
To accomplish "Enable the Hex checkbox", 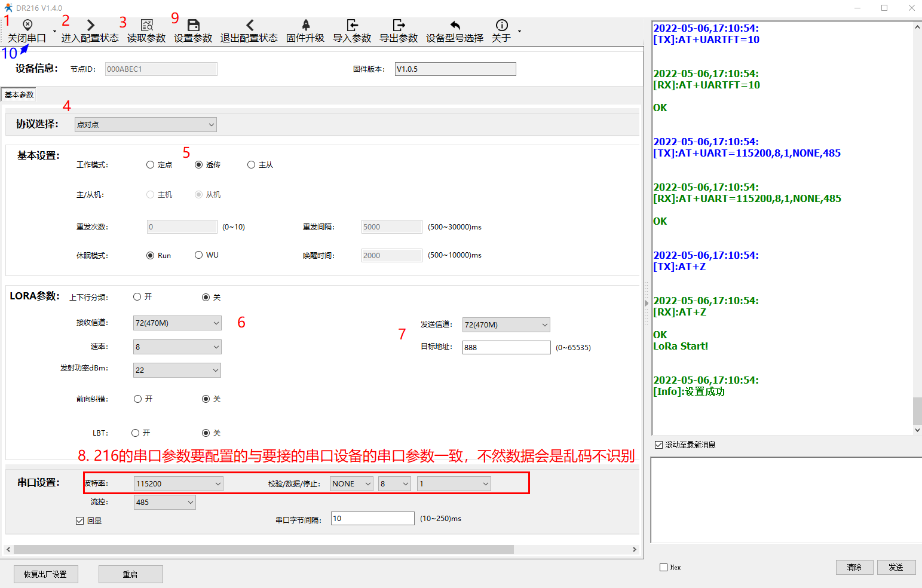I will point(663,568).
